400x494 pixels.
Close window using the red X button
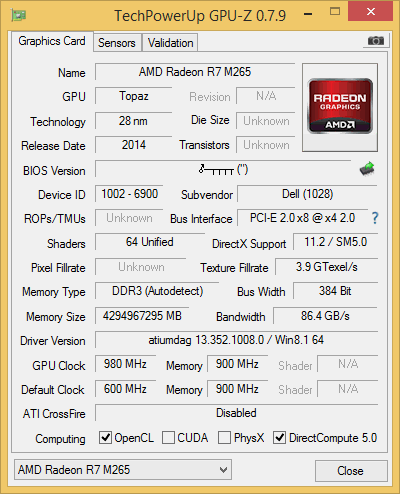pos(370,12)
